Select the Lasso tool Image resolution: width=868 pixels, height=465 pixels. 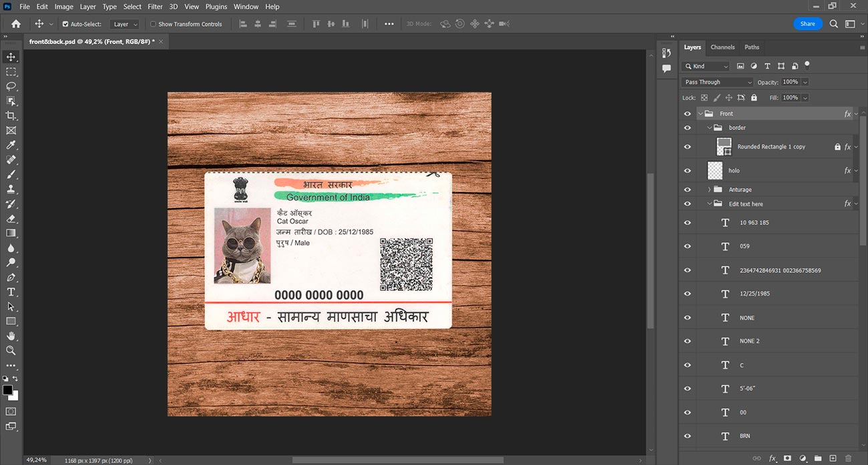(11, 86)
